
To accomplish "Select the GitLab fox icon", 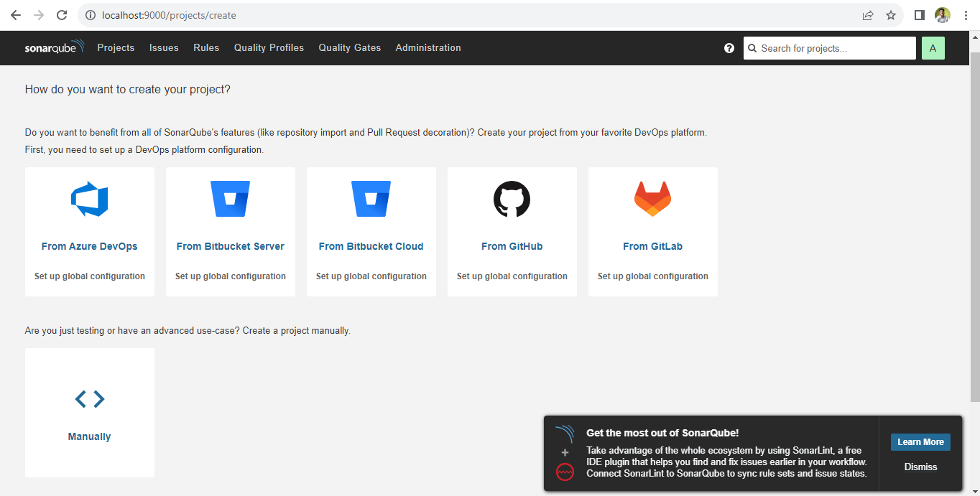I will (x=652, y=197).
